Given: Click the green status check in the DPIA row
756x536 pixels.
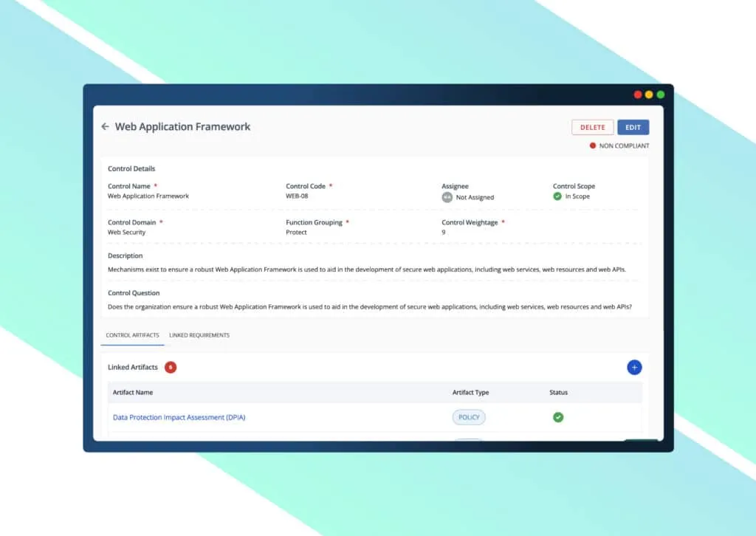Looking at the screenshot, I should pyautogui.click(x=558, y=417).
